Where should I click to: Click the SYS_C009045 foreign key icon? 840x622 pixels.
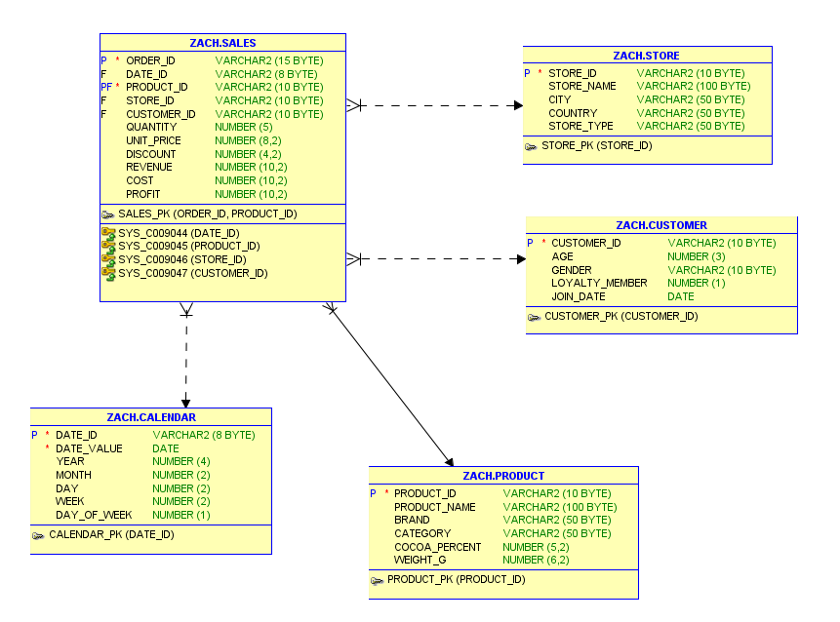108,247
